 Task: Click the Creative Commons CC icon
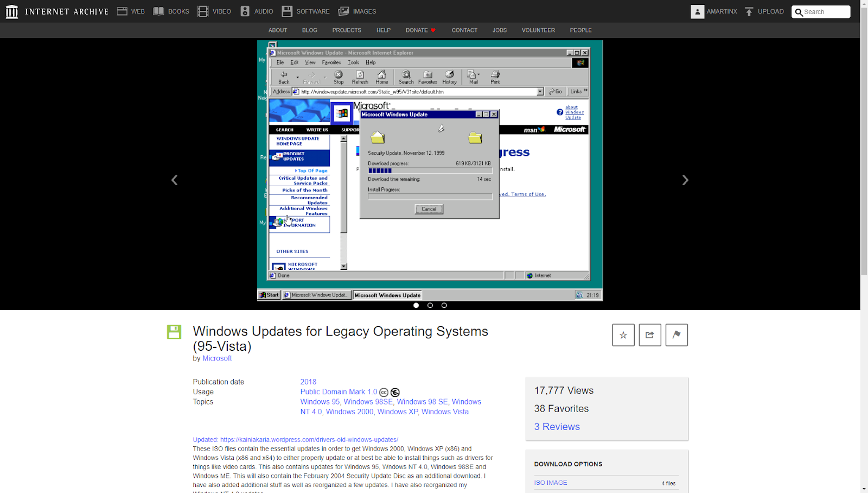[384, 393]
